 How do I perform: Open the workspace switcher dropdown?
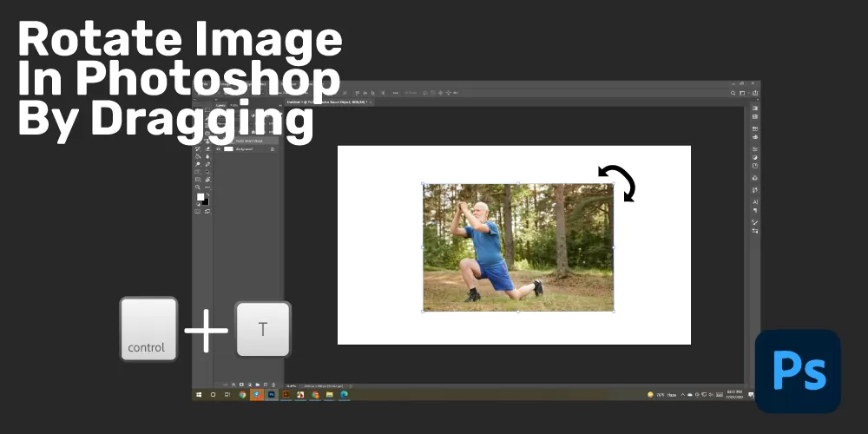(744, 93)
